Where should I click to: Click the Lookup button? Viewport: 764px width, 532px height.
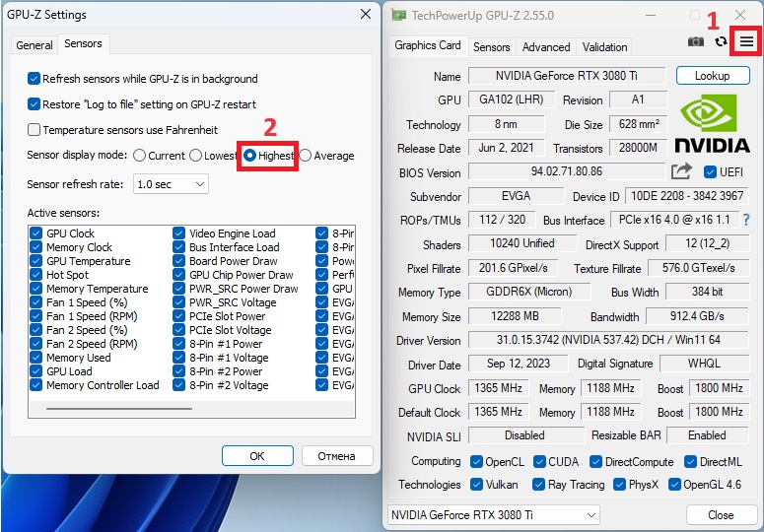(713, 76)
